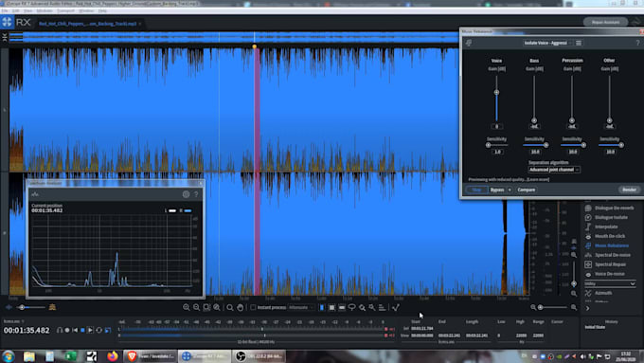
Task: Click the Bypass button
Action: 497,190
